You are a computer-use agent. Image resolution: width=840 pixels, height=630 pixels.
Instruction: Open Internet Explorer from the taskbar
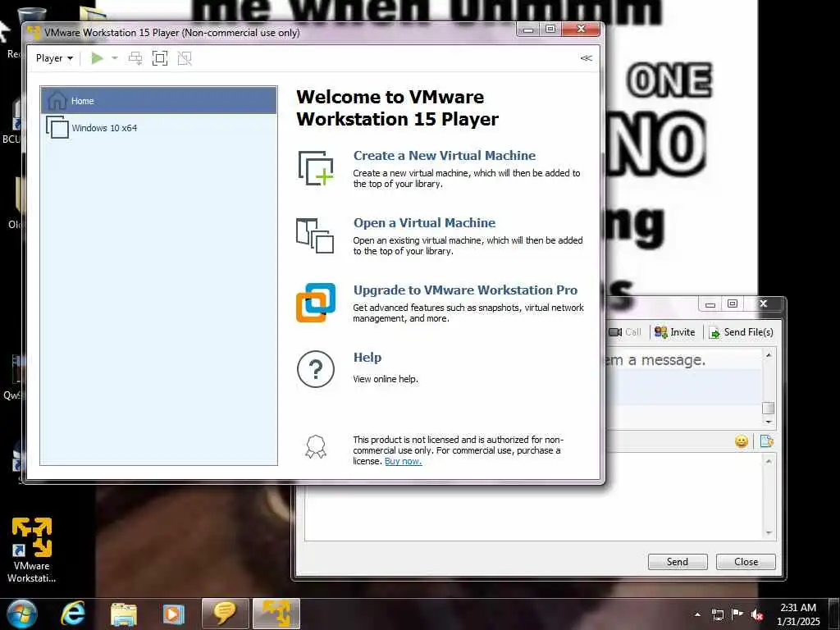click(x=73, y=614)
